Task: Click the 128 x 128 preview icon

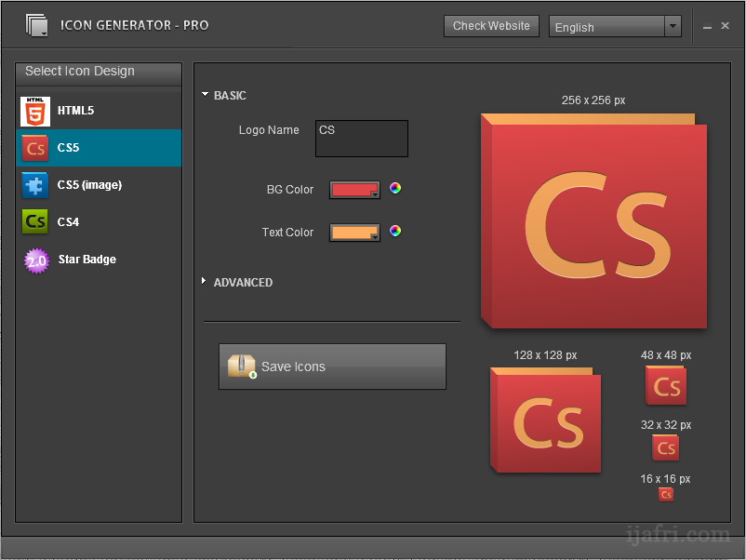Action: pos(545,420)
